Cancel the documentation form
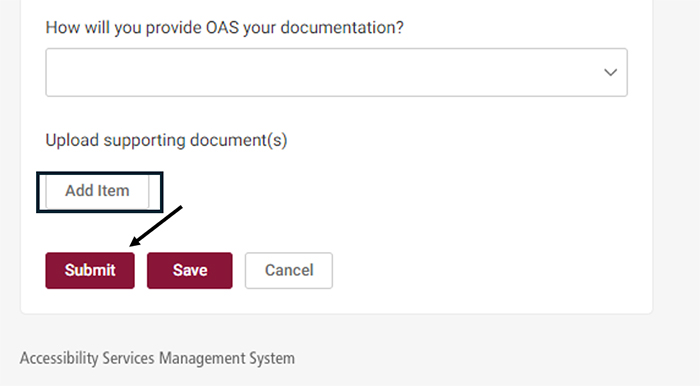700x386 pixels. (x=289, y=270)
